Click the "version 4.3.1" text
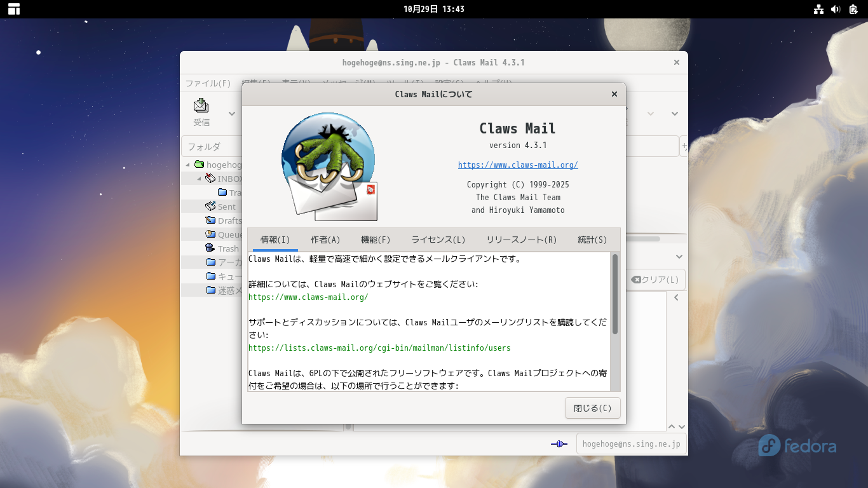Viewport: 868px width, 488px height. (x=518, y=146)
